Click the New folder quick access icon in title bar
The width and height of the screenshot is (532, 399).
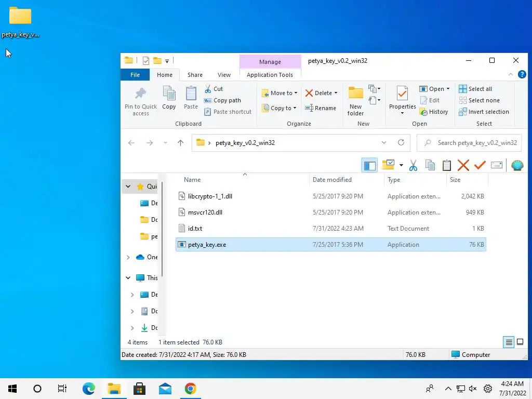157,61
